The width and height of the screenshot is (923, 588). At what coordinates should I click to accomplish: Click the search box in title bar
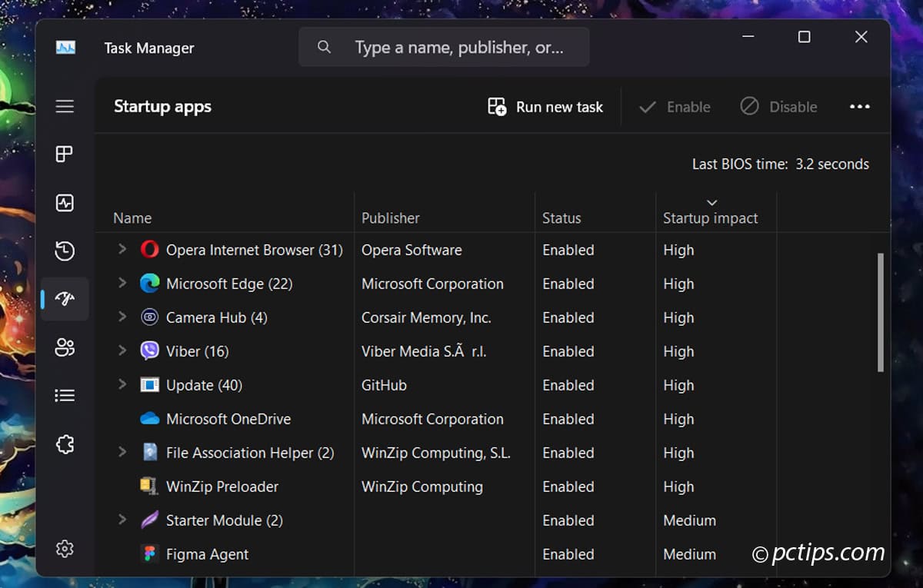coord(445,48)
